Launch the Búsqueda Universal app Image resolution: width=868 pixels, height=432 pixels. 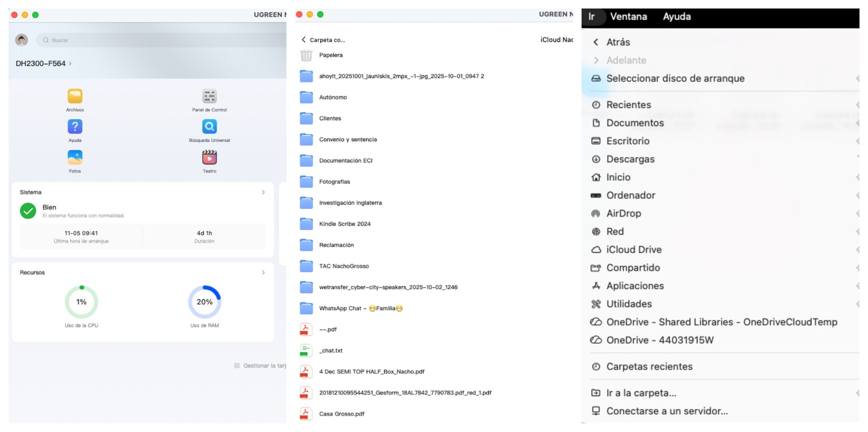pyautogui.click(x=209, y=127)
